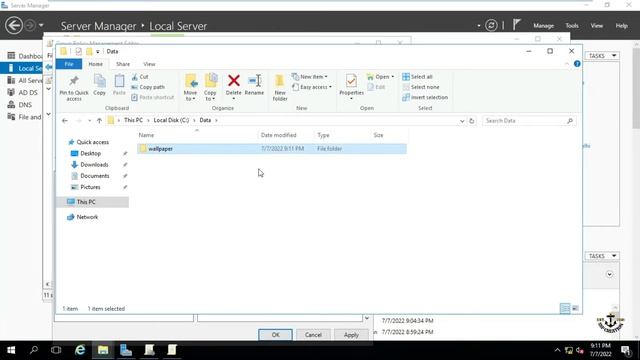This screenshot has height=360, width=640.
Task: Click Select all in the ribbon
Action: 417,77
